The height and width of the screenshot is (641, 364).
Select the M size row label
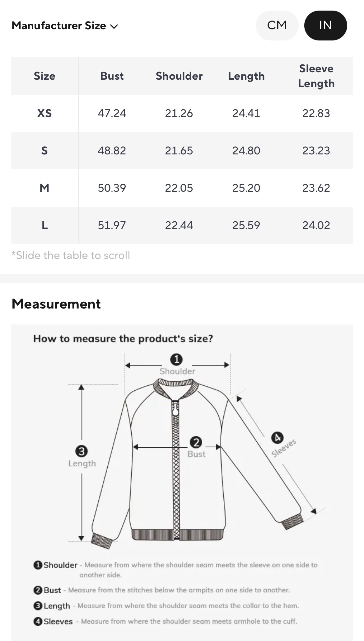point(44,188)
